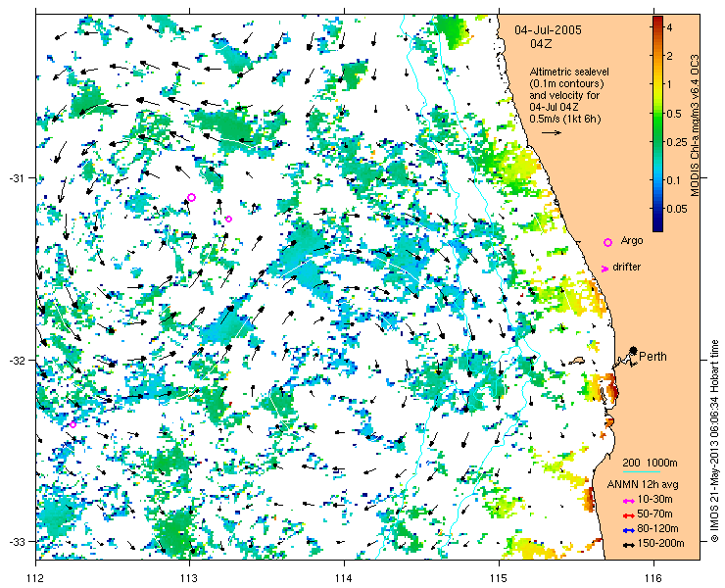Click the 'Perth' city label
The image size is (725, 588).
click(x=652, y=357)
